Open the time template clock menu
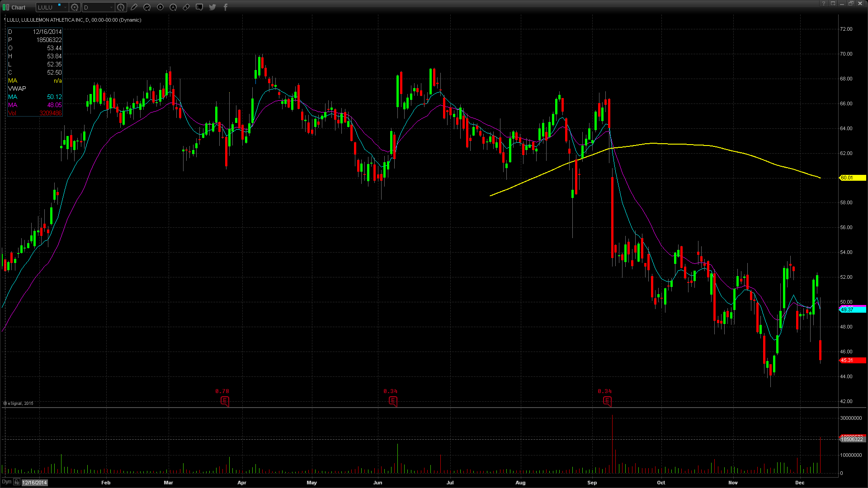This screenshot has height=488, width=868. tap(121, 7)
